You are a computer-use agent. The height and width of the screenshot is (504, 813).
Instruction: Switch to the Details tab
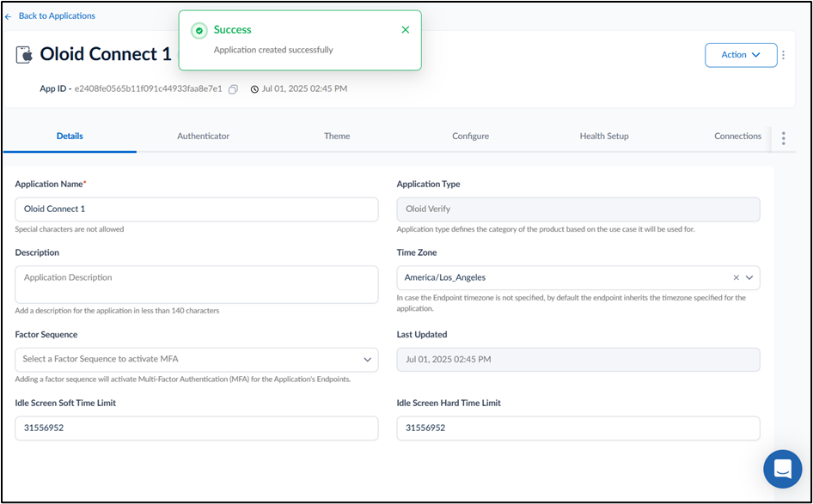pyautogui.click(x=70, y=137)
